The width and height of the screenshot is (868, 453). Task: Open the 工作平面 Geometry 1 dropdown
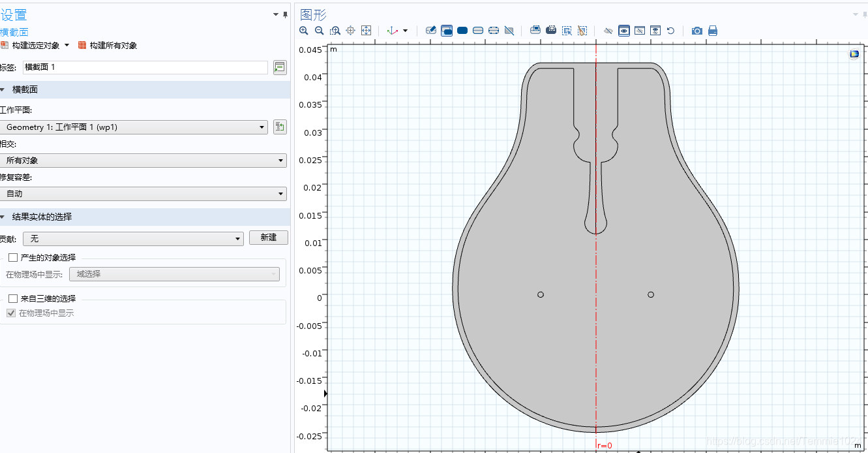coord(135,127)
